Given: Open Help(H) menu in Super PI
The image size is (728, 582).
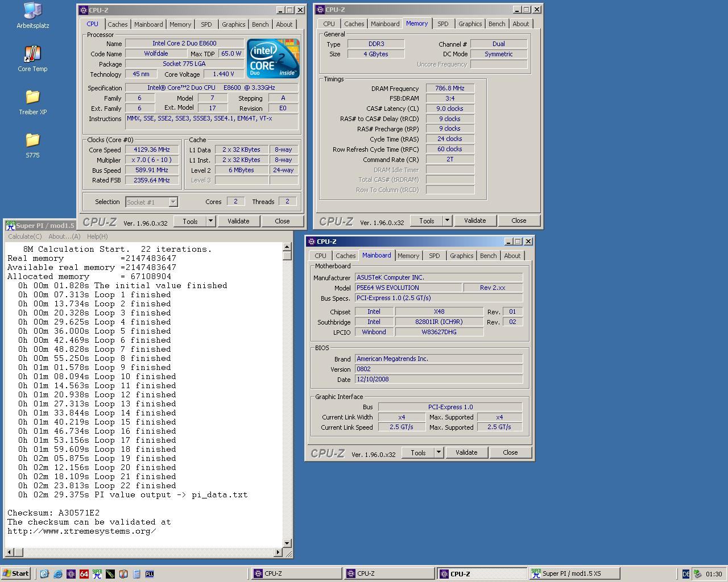Looking at the screenshot, I should coord(97,236).
